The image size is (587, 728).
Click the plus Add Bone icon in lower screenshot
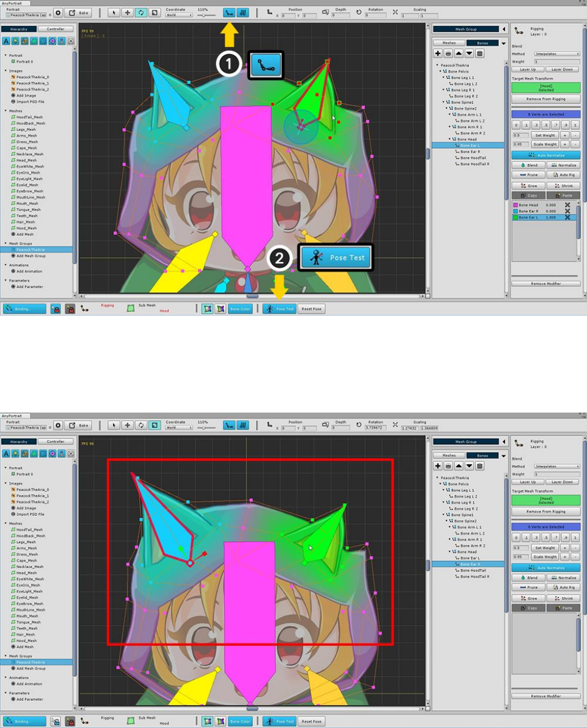pyautogui.click(x=438, y=466)
